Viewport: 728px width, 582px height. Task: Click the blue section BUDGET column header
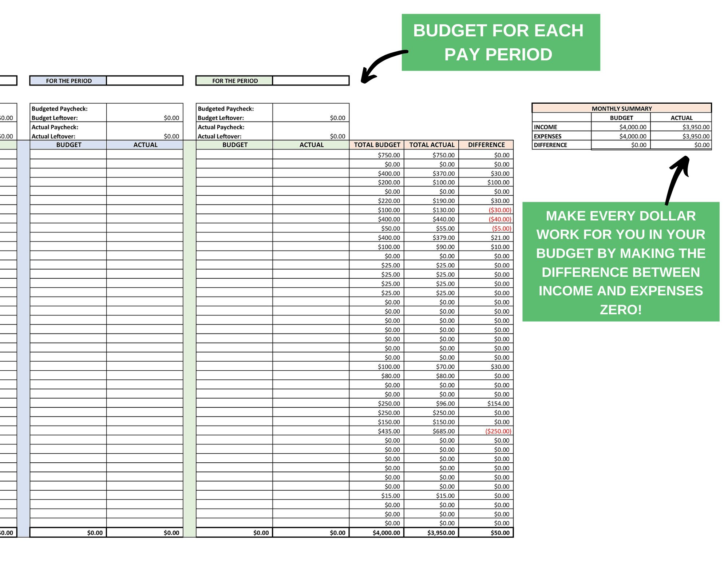(x=68, y=145)
